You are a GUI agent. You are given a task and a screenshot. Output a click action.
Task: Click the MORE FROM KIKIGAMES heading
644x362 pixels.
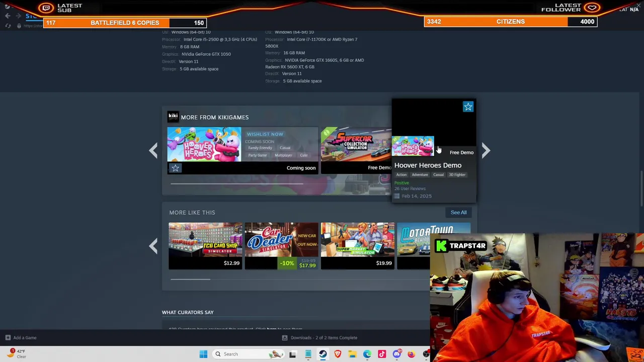point(215,117)
